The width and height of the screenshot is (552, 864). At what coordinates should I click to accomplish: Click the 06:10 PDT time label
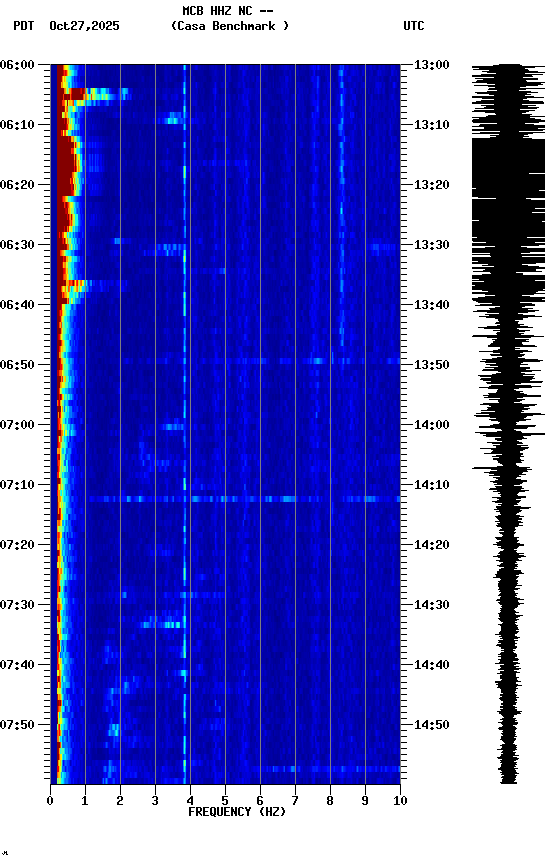click(x=17, y=125)
